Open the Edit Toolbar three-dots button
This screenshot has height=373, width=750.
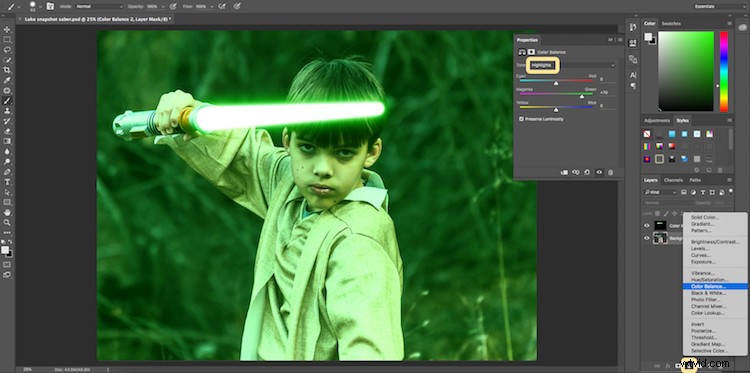coord(7,232)
